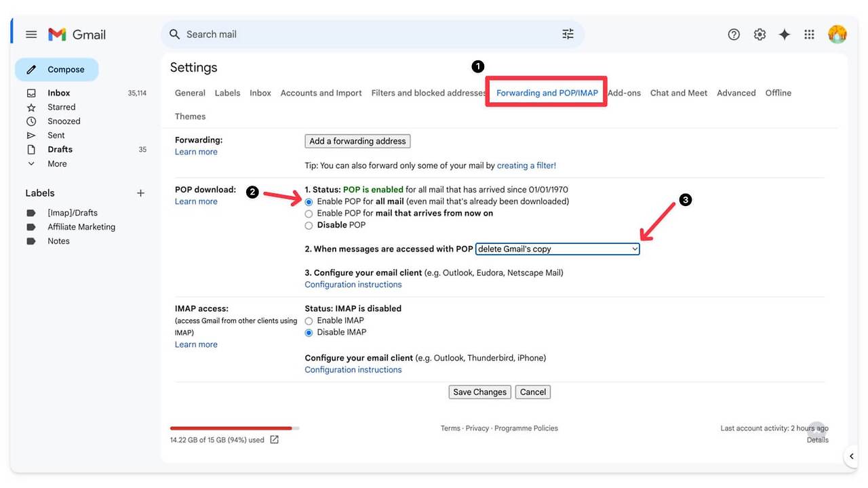This screenshot has height=488, width=868.
Task: Switch to the Advanced tab
Action: (736, 93)
